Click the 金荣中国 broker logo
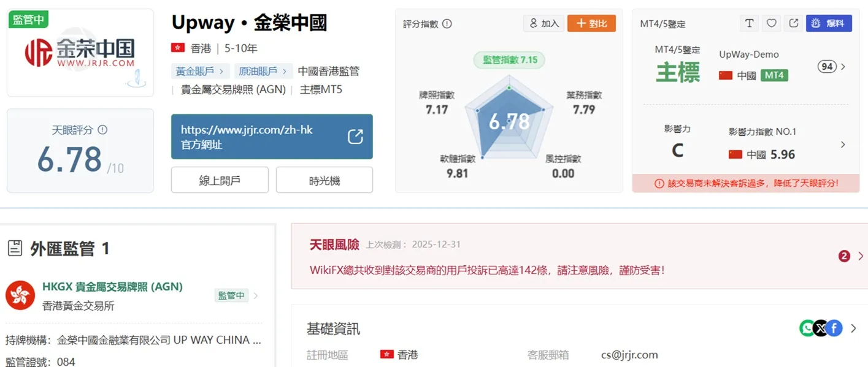The height and width of the screenshot is (367, 868). click(x=80, y=53)
